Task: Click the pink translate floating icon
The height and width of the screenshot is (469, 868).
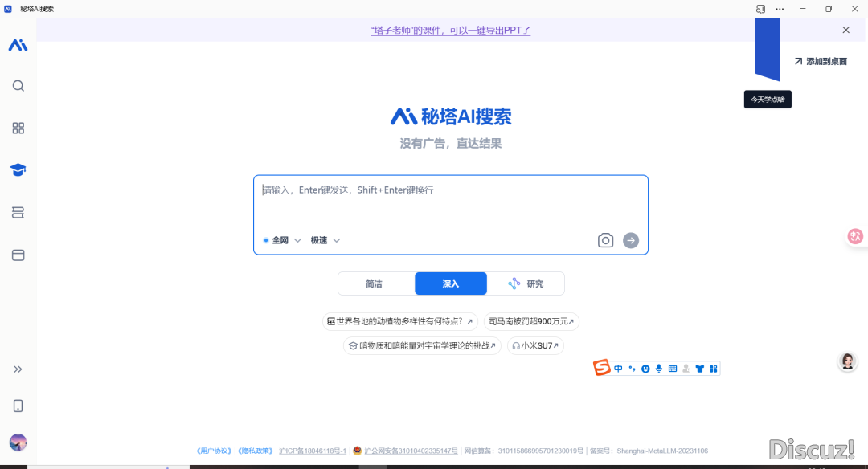Action: [x=855, y=236]
